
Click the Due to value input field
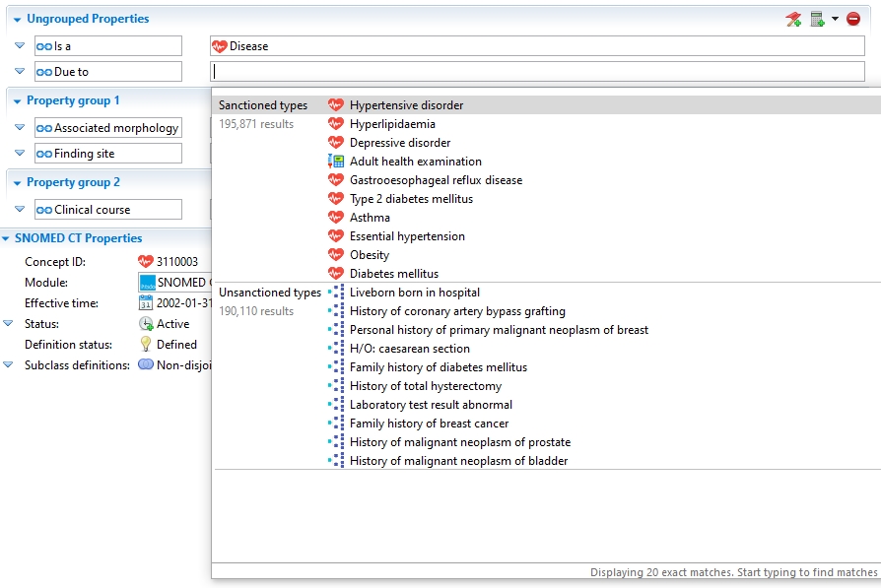(537, 72)
